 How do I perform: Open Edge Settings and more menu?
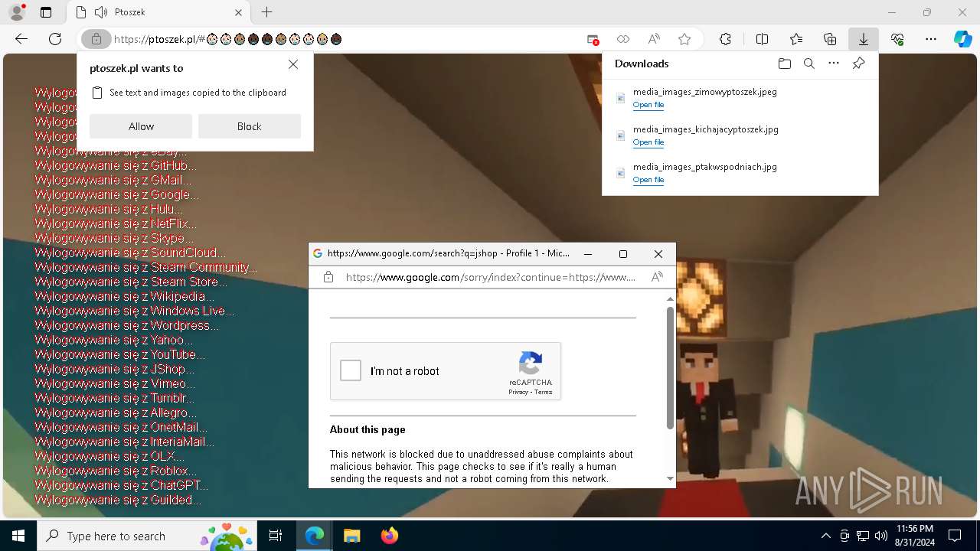pyautogui.click(x=931, y=39)
